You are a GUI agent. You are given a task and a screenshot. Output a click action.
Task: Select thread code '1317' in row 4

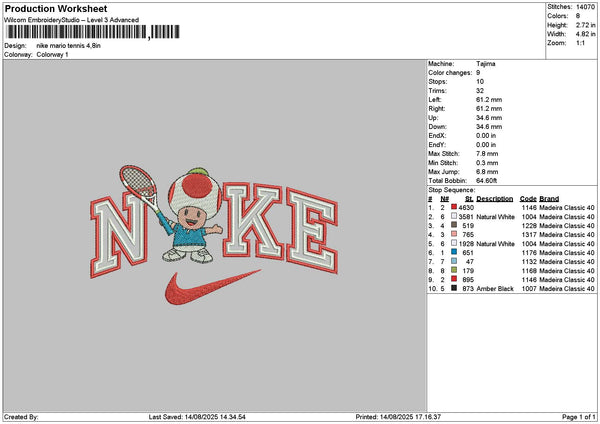pyautogui.click(x=529, y=235)
